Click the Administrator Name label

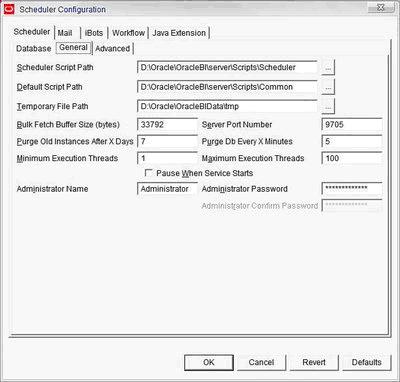52,189
